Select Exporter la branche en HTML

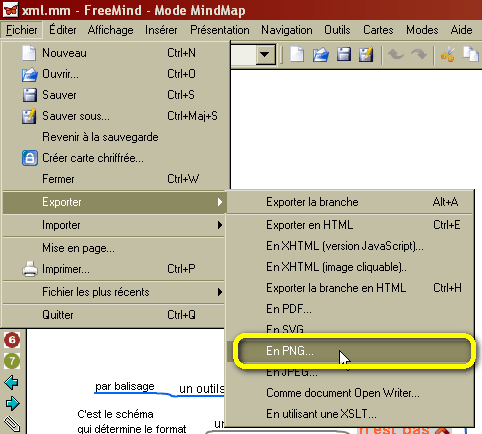click(350, 288)
